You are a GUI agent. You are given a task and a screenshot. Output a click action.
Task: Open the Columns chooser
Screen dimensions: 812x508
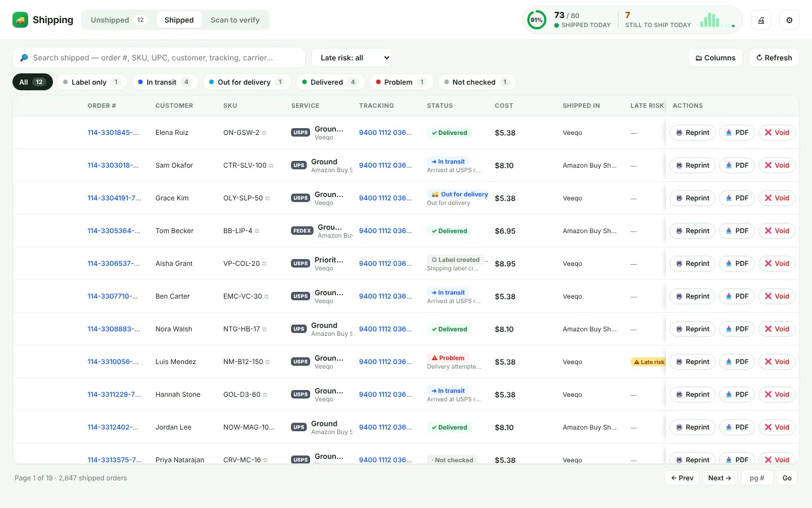pos(716,58)
